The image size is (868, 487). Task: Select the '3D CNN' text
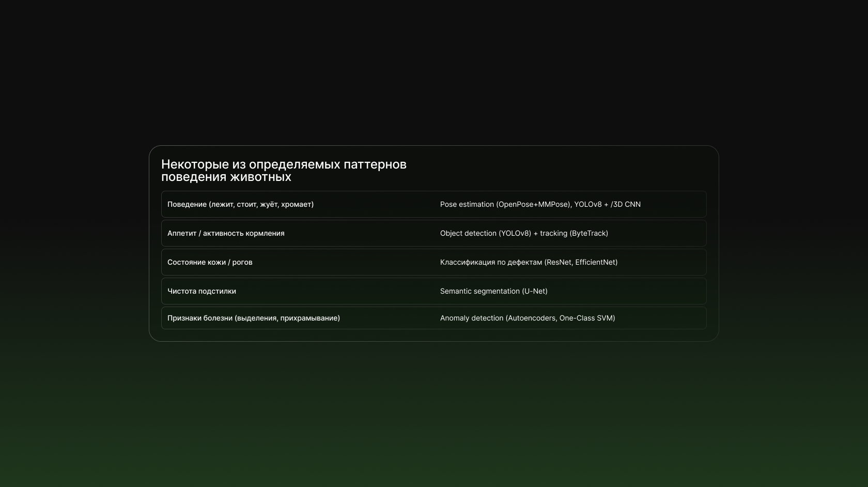coord(627,204)
